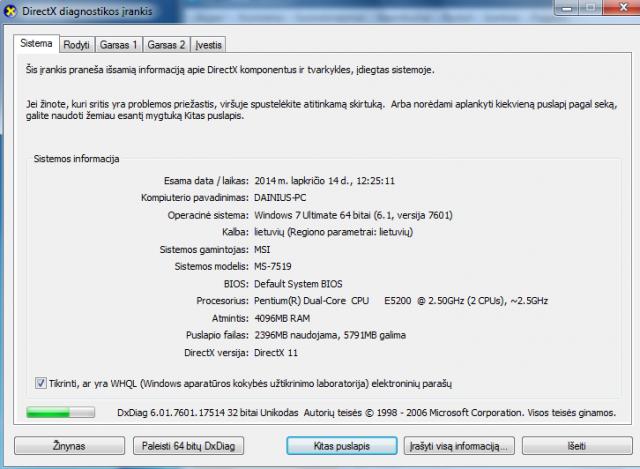Screen dimensions: 640x469
Task: Toggle the WHQL digital signature checkbox
Action: [40, 382]
